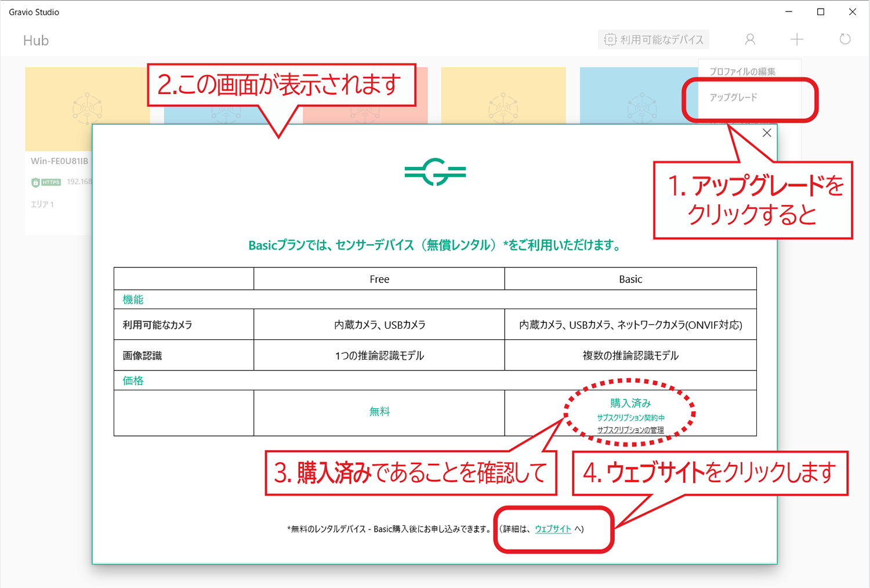Click the 購入済み status text

coord(630,403)
